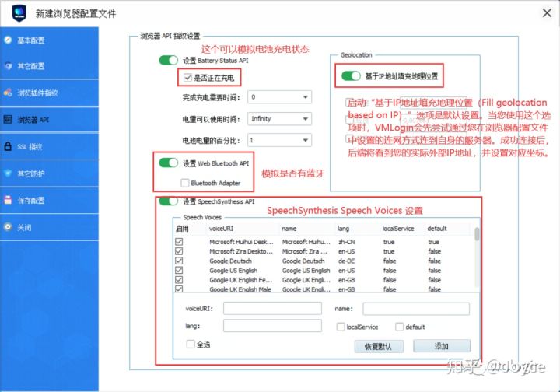Go to SSL 指纹 section
560x392 pixels.
click(49, 147)
